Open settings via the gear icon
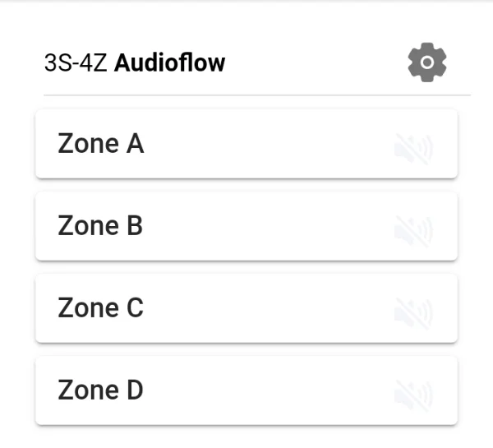Image resolution: width=493 pixels, height=448 pixels. [x=427, y=62]
